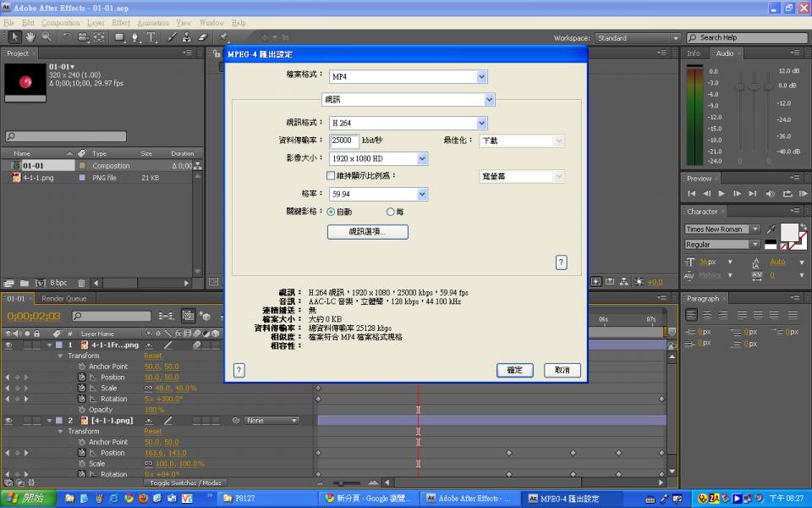Screen dimensions: 812x508
Task: Select the Hand tool in toolbar
Action: click(30, 37)
